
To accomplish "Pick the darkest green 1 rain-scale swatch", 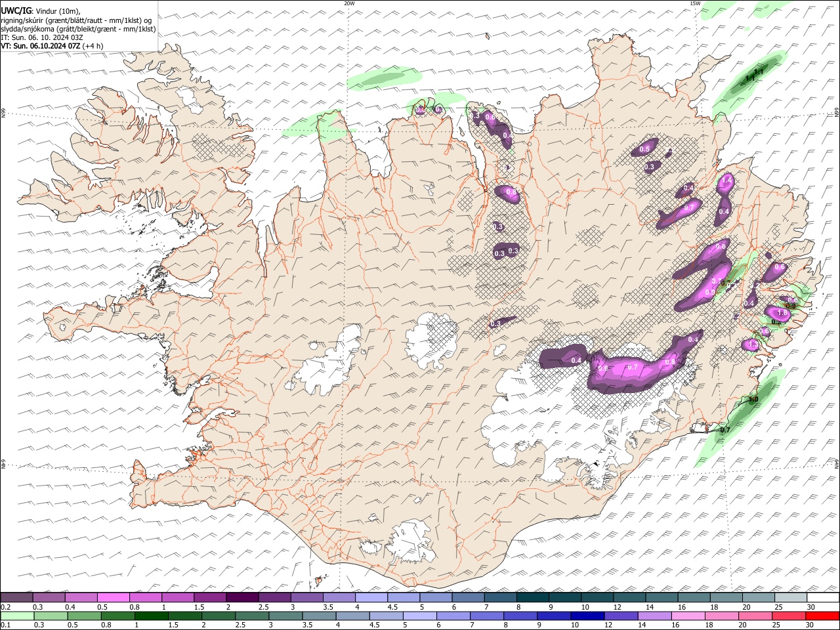I will click(152, 616).
